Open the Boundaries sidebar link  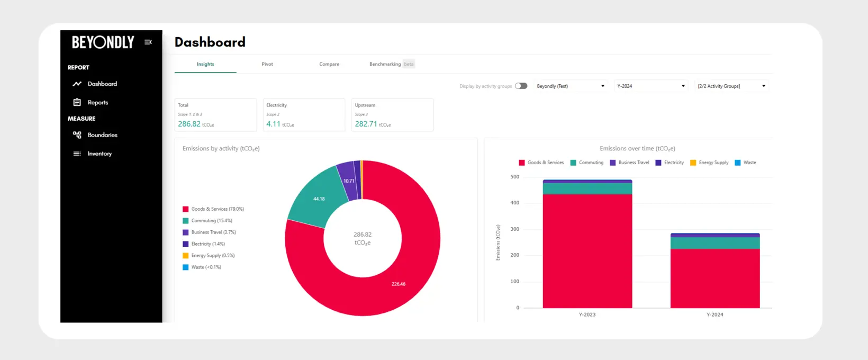(103, 135)
